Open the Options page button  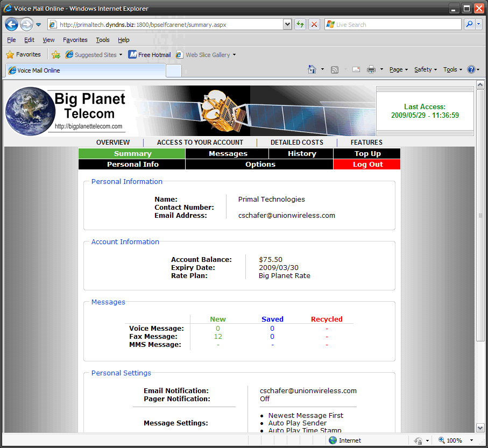pyautogui.click(x=259, y=164)
